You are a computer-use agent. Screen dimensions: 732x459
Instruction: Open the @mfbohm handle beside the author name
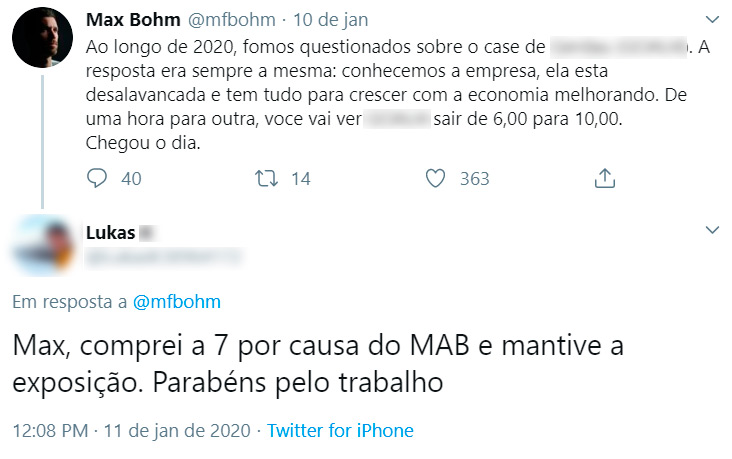(228, 19)
